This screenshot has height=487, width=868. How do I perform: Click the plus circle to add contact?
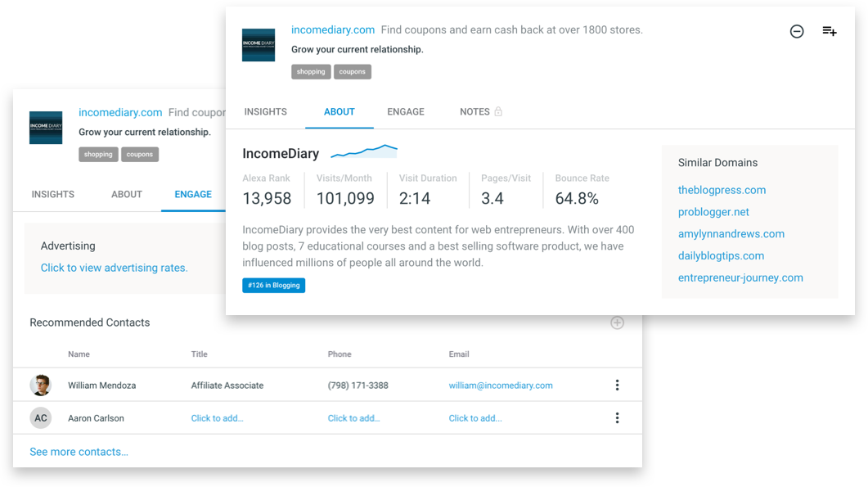point(617,323)
